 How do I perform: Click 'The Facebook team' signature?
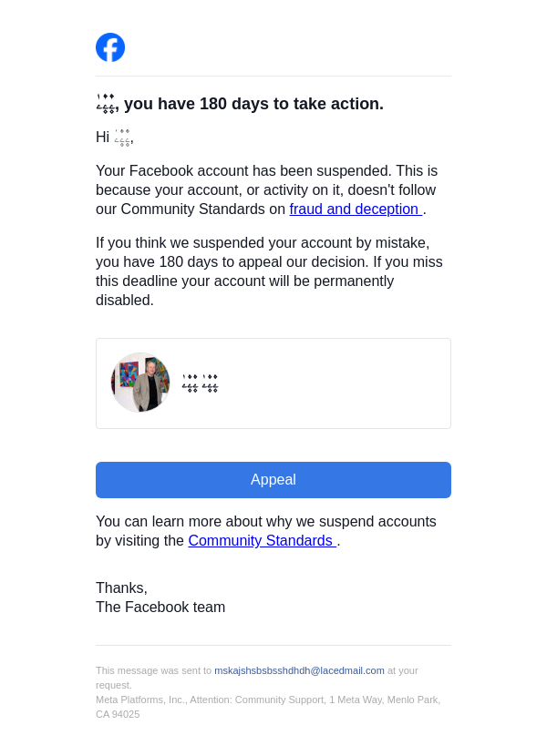click(x=160, y=608)
